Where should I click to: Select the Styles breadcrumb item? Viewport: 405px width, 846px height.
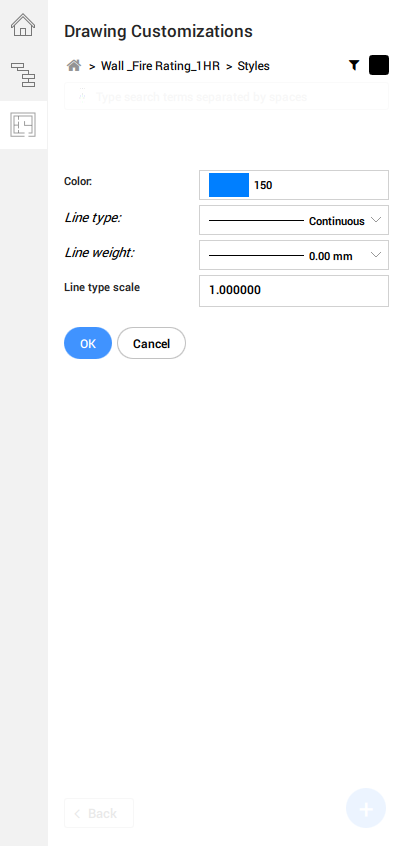(x=253, y=66)
